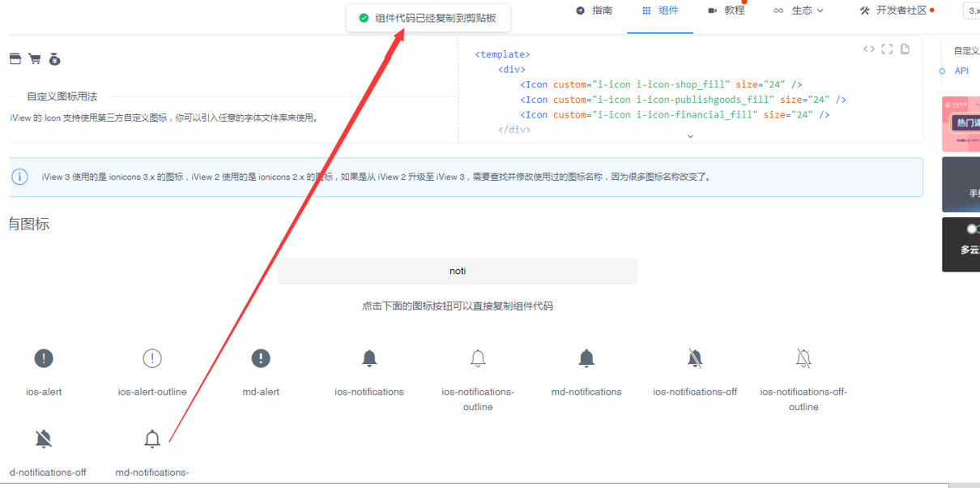Open the pink 热门 advertisement banner
980x488 pixels.
[x=961, y=124]
